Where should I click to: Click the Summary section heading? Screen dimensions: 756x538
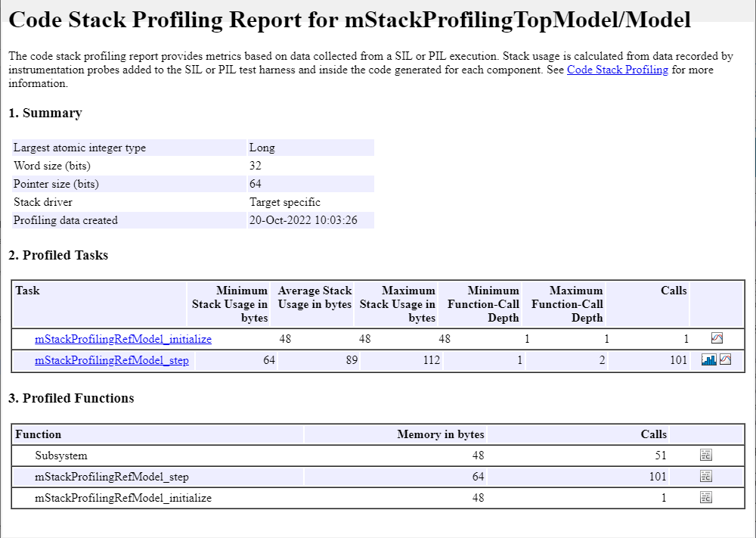pos(45,114)
